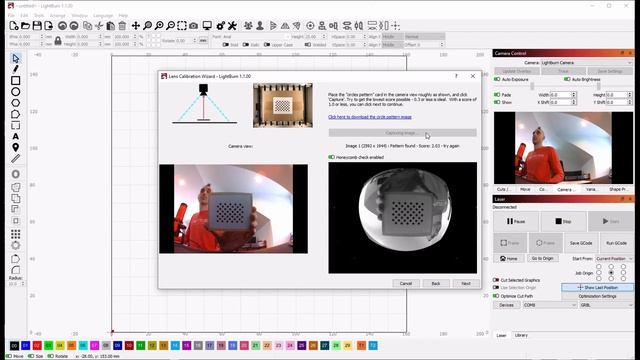Select the arrow Select tool

[16, 58]
